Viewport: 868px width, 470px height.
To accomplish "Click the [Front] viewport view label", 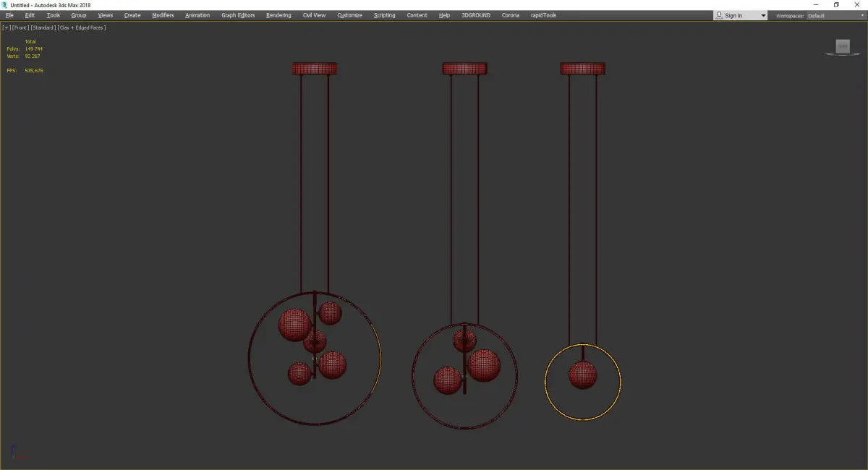I will [x=20, y=27].
